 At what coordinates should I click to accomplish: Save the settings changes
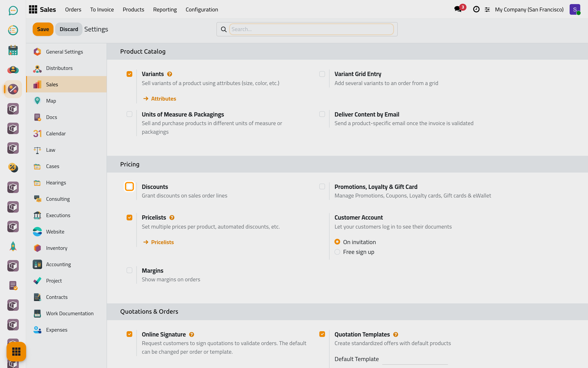pyautogui.click(x=43, y=29)
